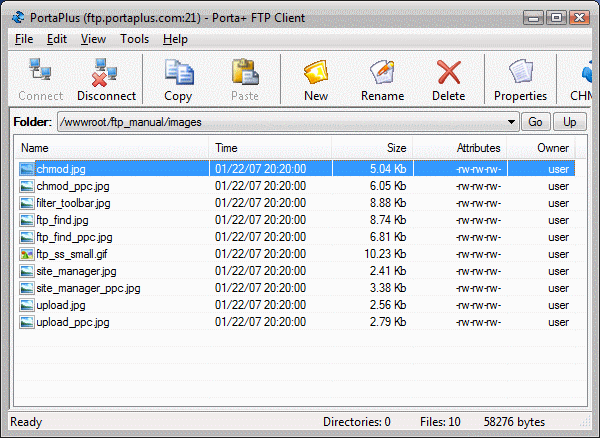Image resolution: width=600 pixels, height=438 pixels.
Task: Click 58276 bytes in status bar
Action: [514, 422]
